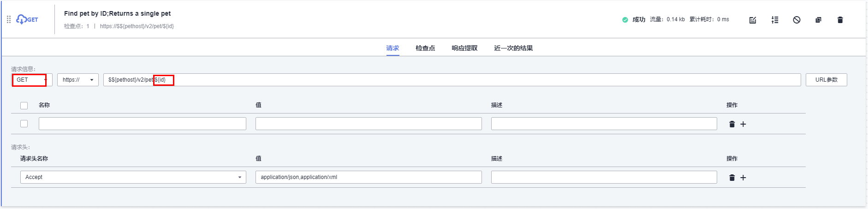Screen dimensions: 868x209
Task: Click the Accept header value field
Action: click(x=368, y=177)
